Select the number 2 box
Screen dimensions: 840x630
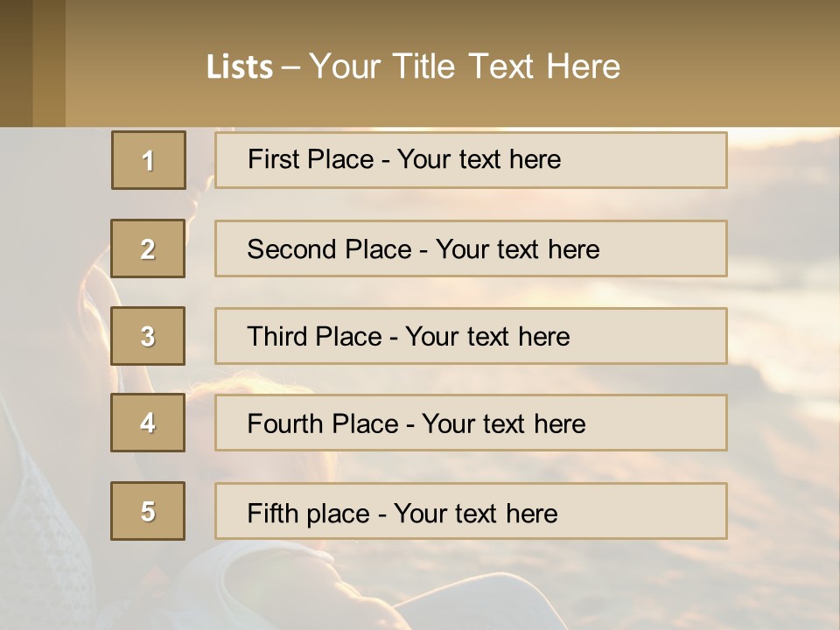pyautogui.click(x=148, y=249)
